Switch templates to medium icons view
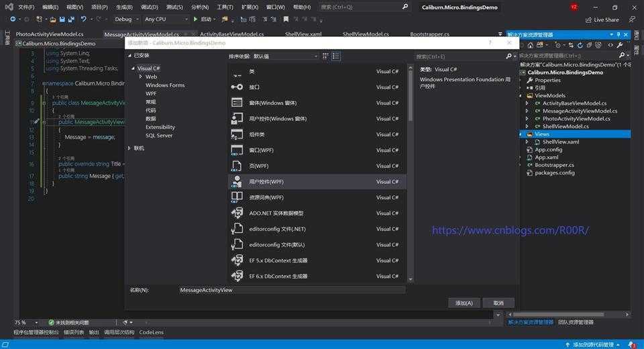The image size is (644, 349). tap(325, 56)
